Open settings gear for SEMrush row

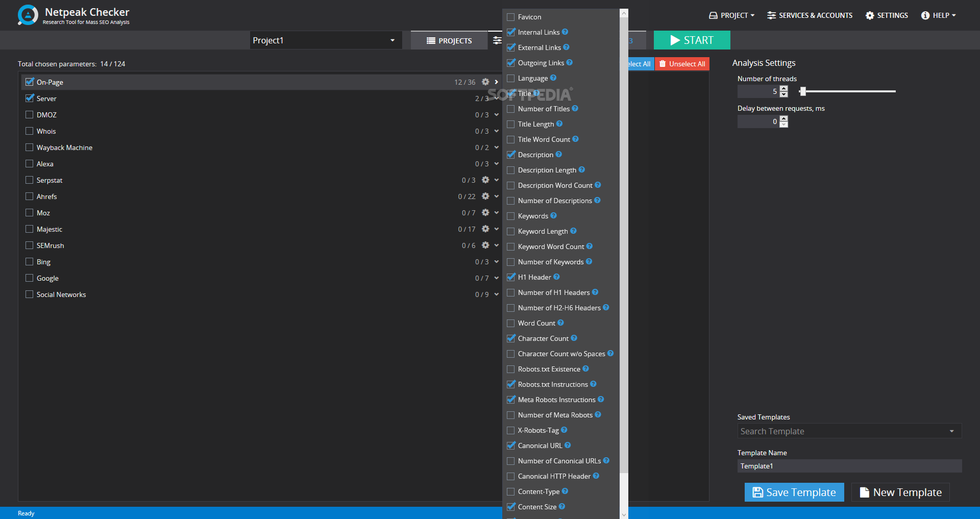[485, 245]
